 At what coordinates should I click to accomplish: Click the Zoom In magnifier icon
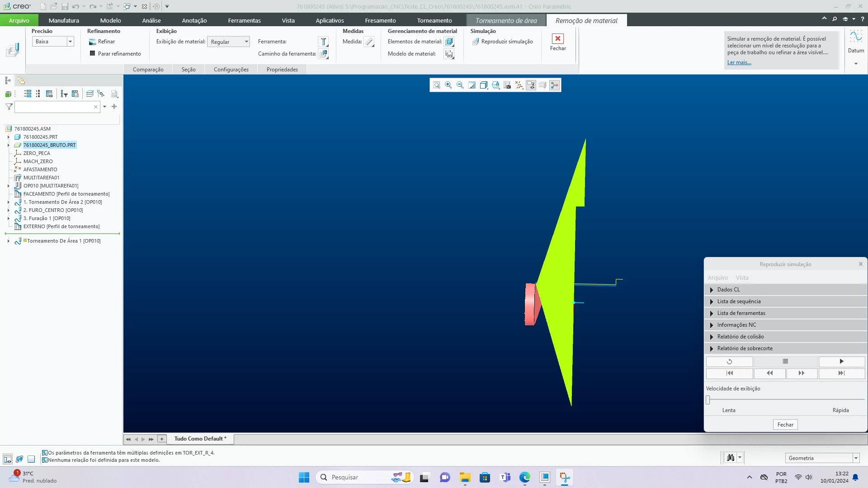pos(448,85)
